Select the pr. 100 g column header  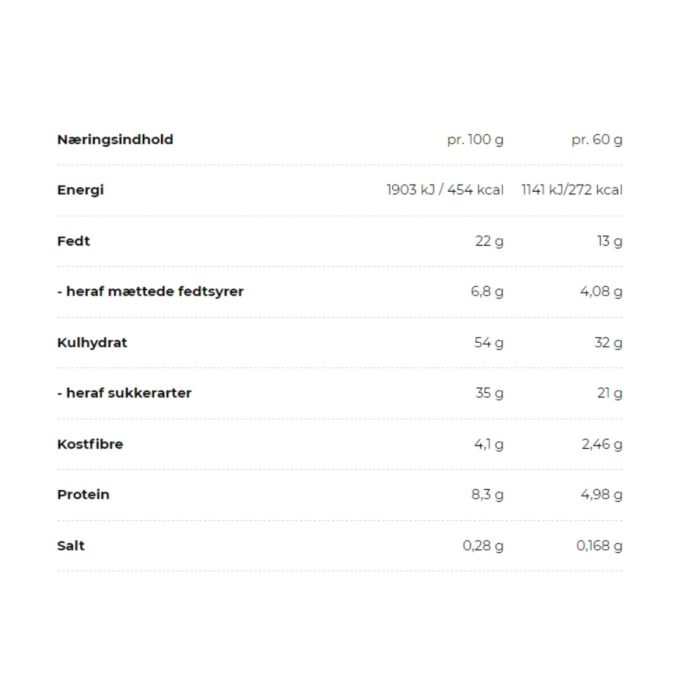point(475,140)
